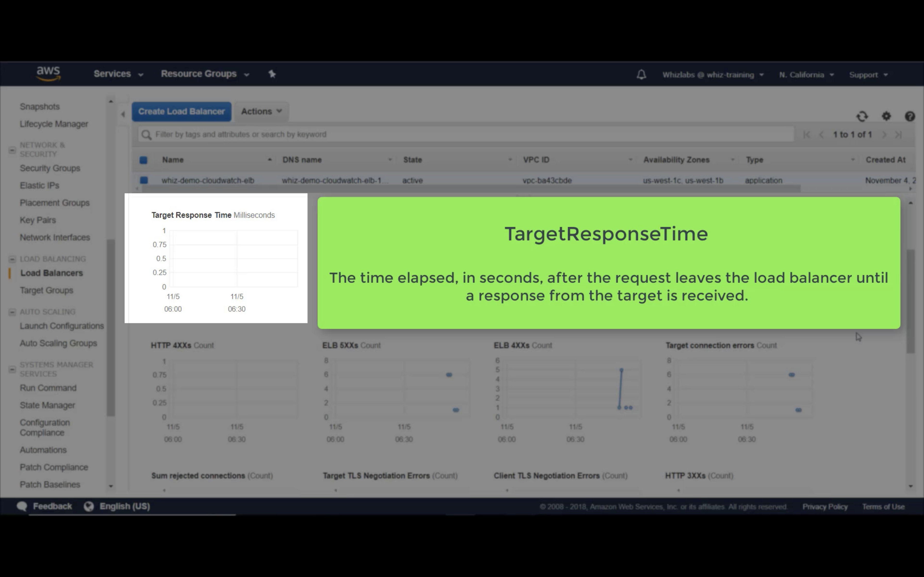The image size is (924, 577).
Task: Open Target Groups in the sidebar
Action: [x=47, y=290]
